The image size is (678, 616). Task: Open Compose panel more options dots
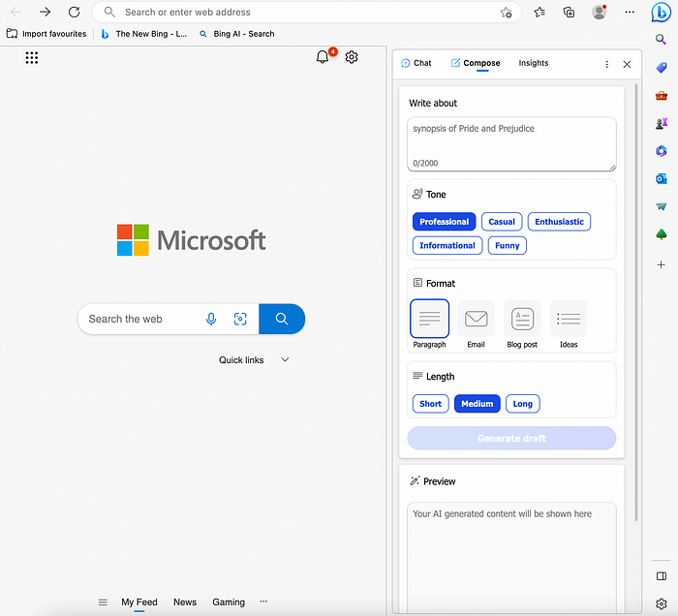tap(607, 65)
